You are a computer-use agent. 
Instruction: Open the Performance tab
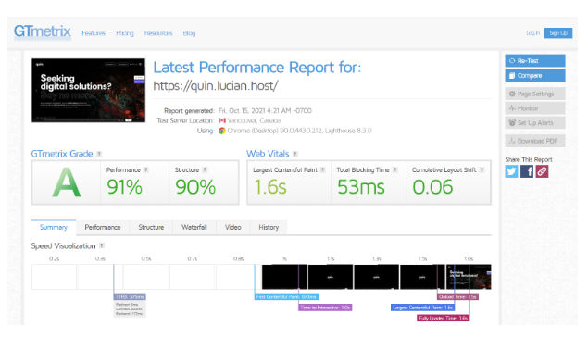tap(103, 228)
